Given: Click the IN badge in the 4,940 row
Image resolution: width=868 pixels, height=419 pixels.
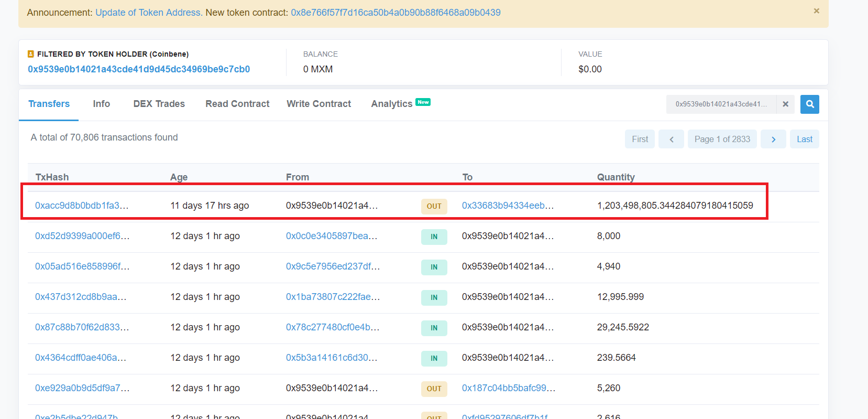Looking at the screenshot, I should 434,267.
